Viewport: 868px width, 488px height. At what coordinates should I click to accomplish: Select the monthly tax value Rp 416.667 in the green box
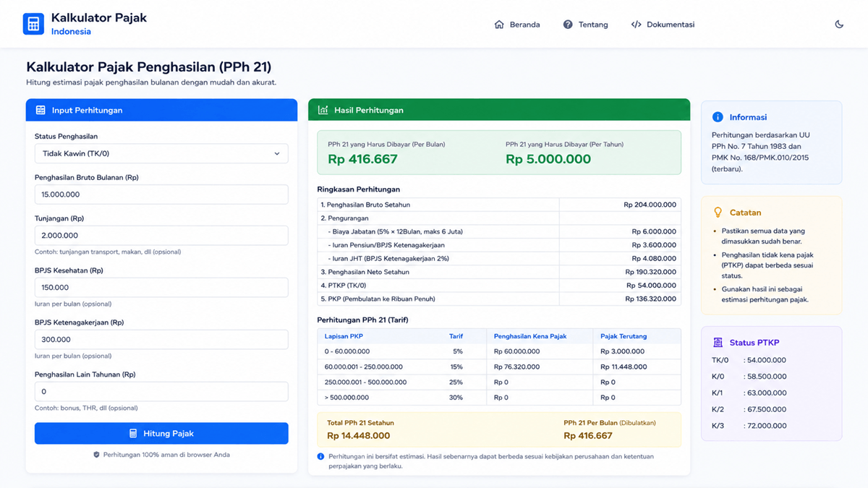click(x=362, y=159)
